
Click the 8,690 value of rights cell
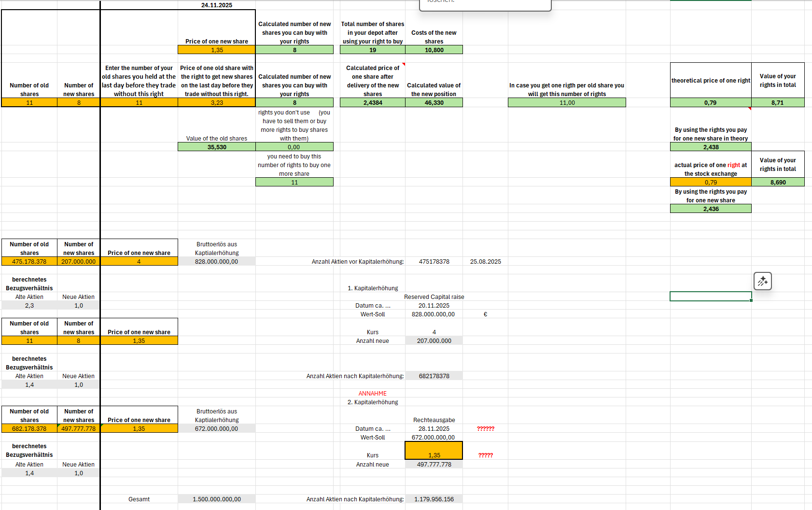pyautogui.click(x=778, y=183)
